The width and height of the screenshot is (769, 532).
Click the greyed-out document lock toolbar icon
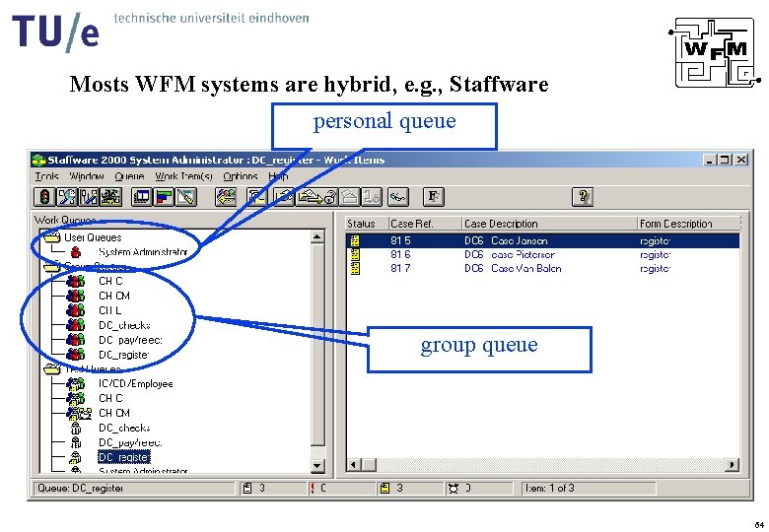[372, 197]
